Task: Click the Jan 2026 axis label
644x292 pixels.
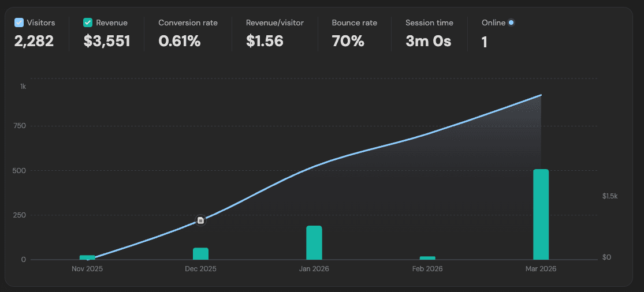Action: pos(314,269)
